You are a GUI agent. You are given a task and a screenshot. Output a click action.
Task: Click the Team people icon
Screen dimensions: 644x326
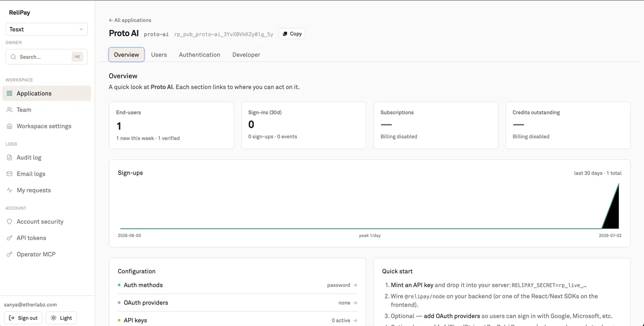pyautogui.click(x=9, y=110)
